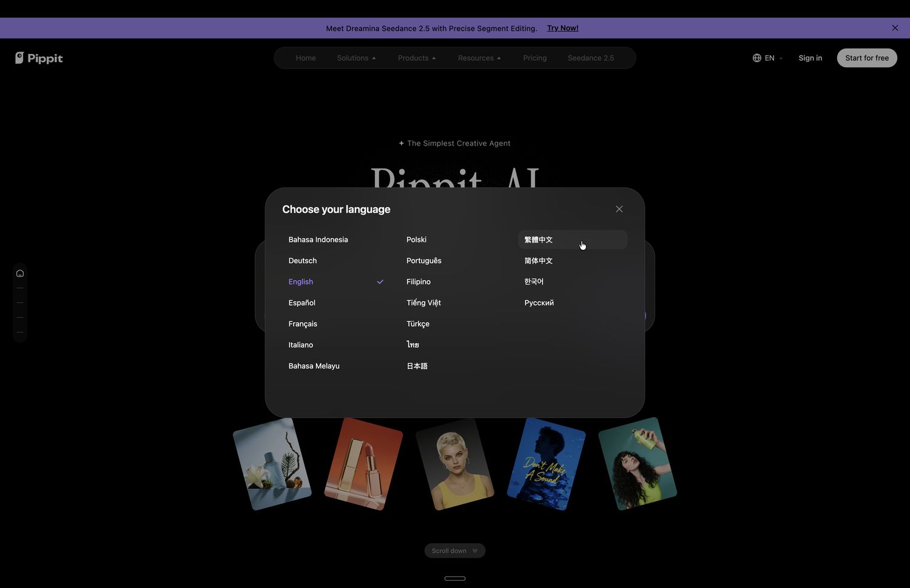Image resolution: width=910 pixels, height=588 pixels.
Task: Click Sign in
Action: [x=810, y=58]
